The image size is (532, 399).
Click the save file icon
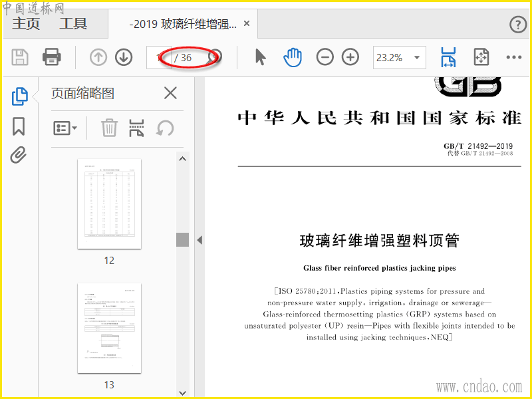(20, 57)
